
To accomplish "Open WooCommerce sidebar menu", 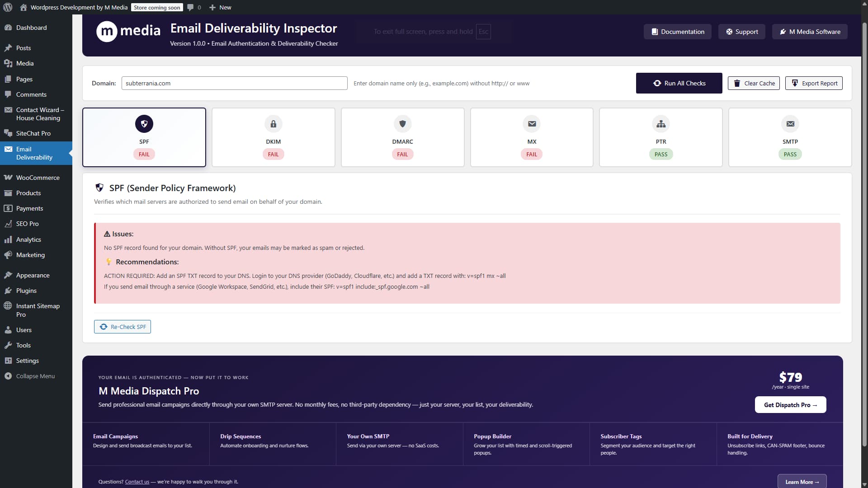I will pyautogui.click(x=38, y=178).
